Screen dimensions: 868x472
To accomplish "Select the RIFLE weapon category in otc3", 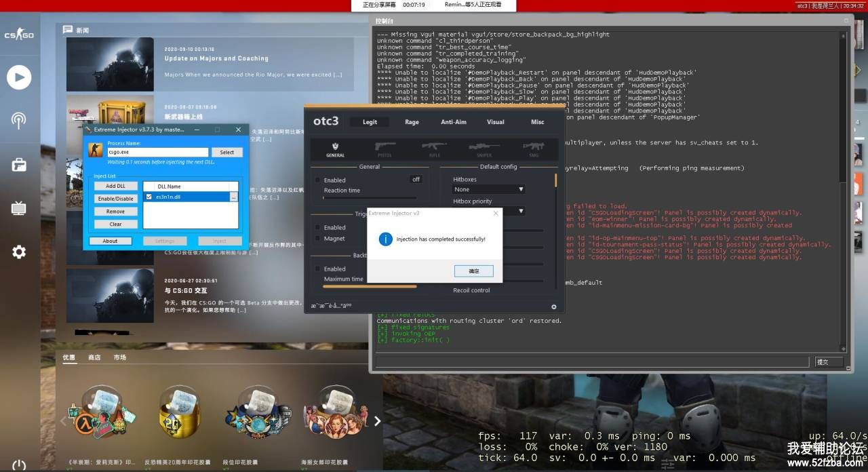I will pyautogui.click(x=434, y=150).
